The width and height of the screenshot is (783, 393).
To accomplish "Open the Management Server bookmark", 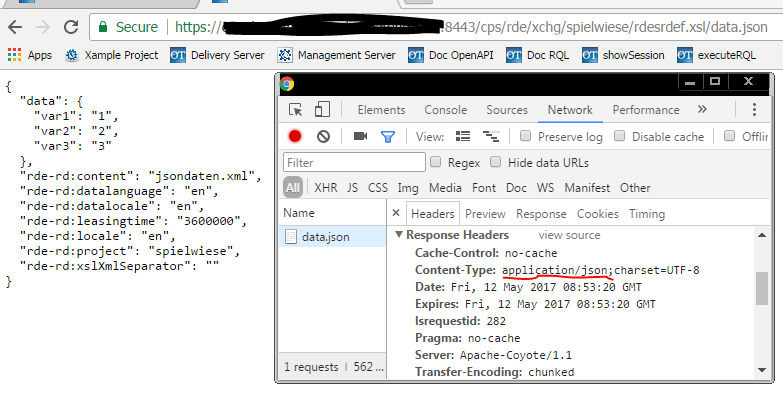I will (337, 55).
